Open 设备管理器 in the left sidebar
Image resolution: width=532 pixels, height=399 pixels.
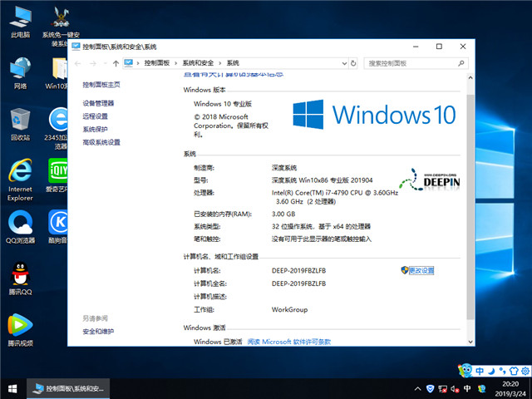click(98, 103)
